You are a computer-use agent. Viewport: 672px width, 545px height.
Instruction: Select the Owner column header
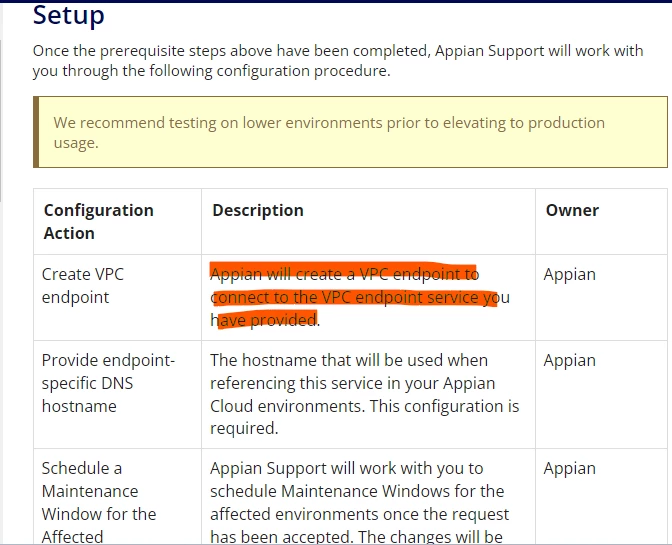coord(572,210)
